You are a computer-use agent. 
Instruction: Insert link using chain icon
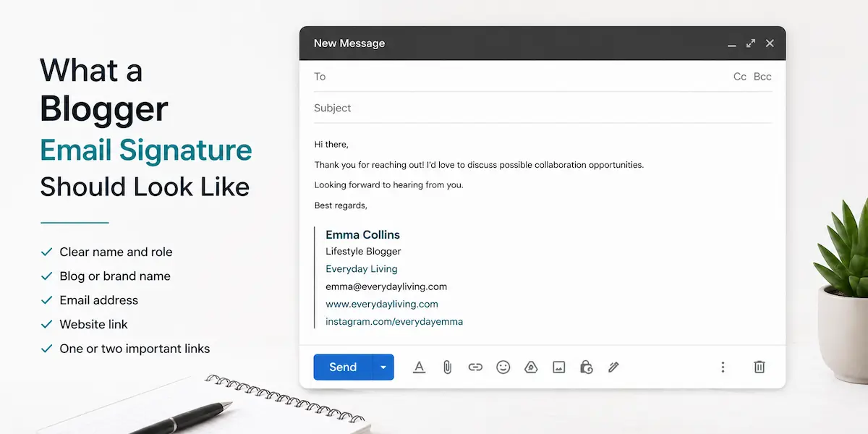tap(475, 367)
